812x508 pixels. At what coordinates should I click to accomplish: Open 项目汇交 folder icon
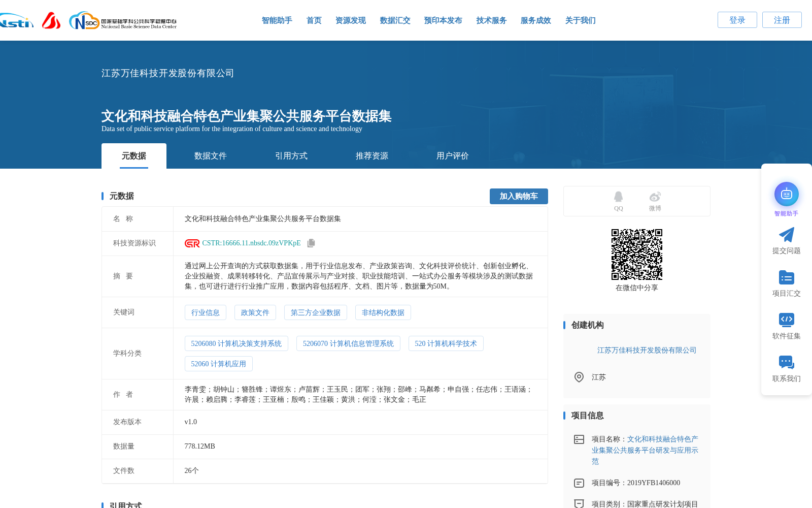tap(787, 277)
